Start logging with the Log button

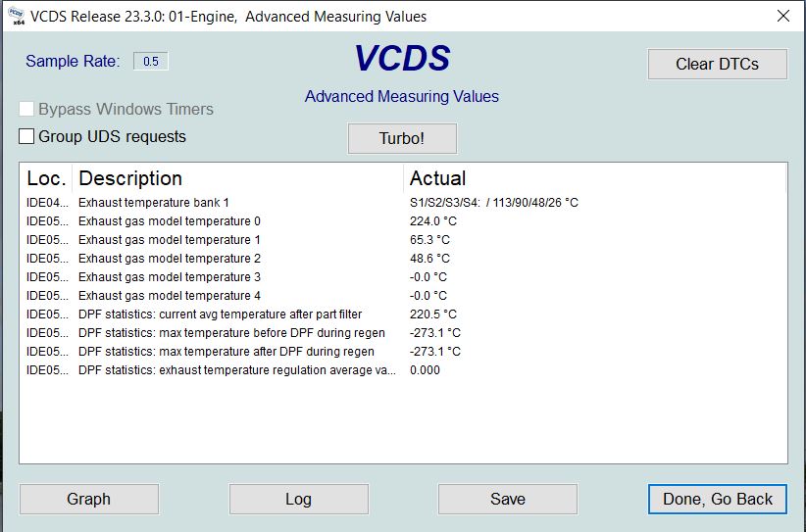tap(299, 499)
